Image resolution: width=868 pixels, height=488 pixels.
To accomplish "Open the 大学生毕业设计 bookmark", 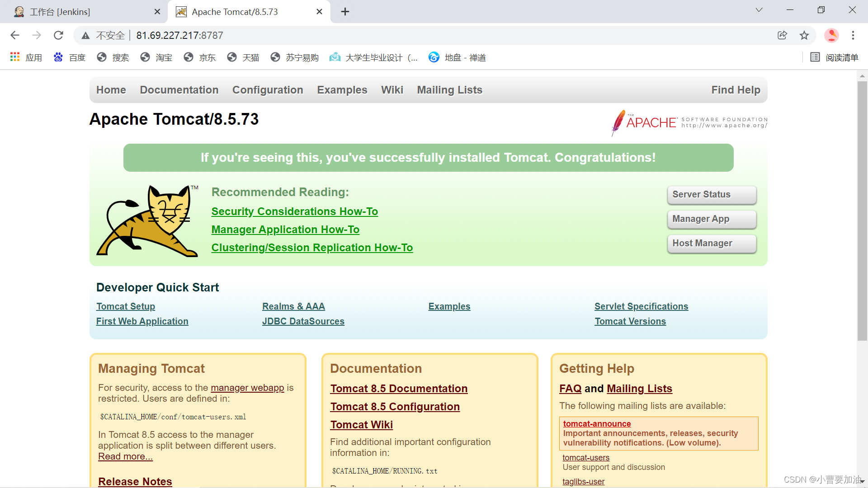I will (x=373, y=57).
